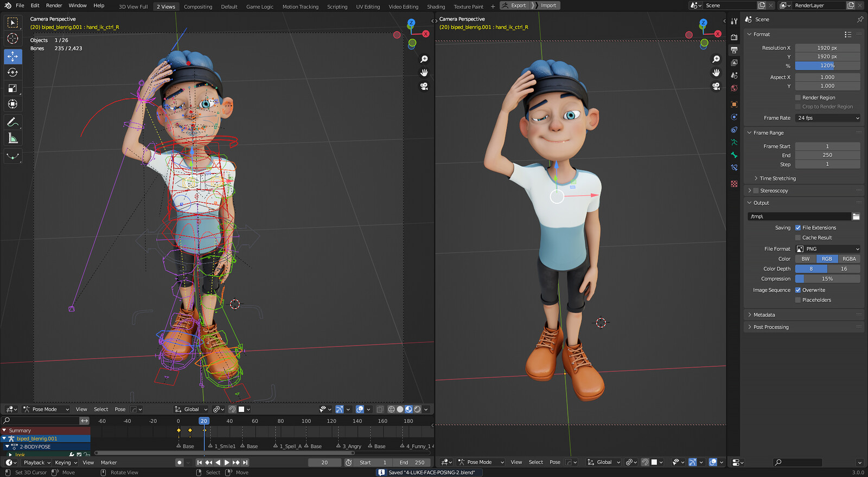This screenshot has width=868, height=477.
Task: Toggle the Overwrite checkbox
Action: pyautogui.click(x=798, y=290)
